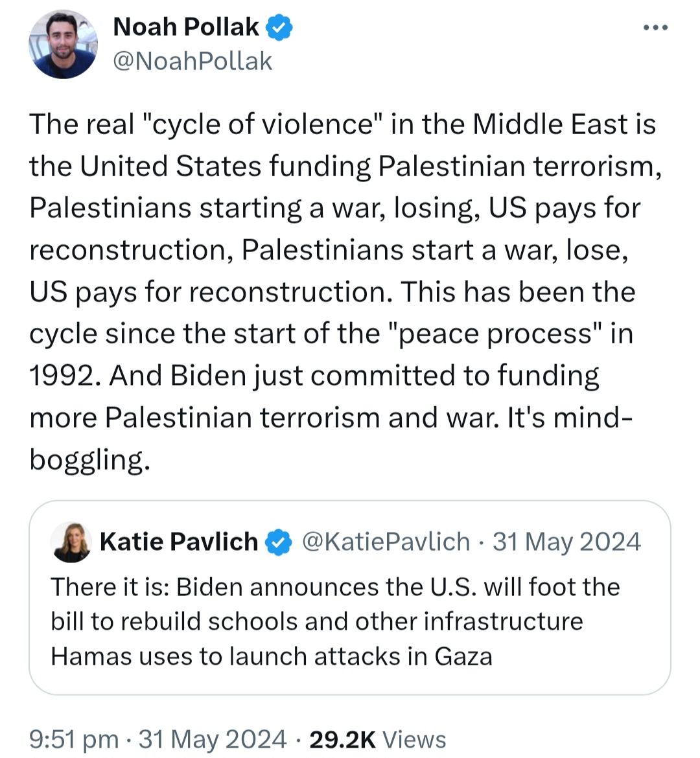Click the "peace process" phrase in tweet
700x758 pixels.
[497, 334]
